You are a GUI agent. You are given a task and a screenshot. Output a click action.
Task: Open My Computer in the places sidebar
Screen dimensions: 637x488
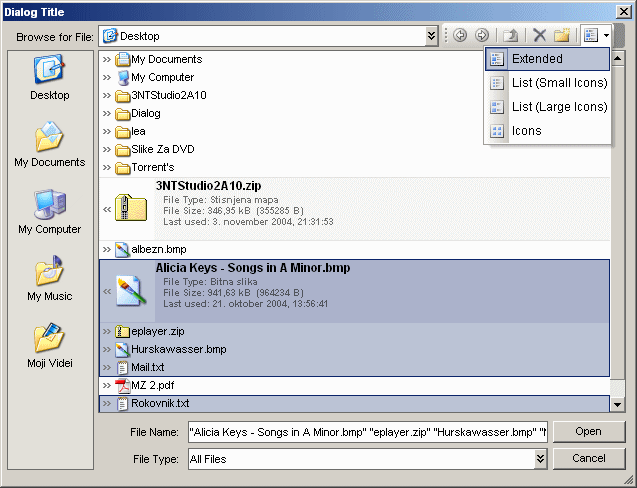pyautogui.click(x=49, y=211)
